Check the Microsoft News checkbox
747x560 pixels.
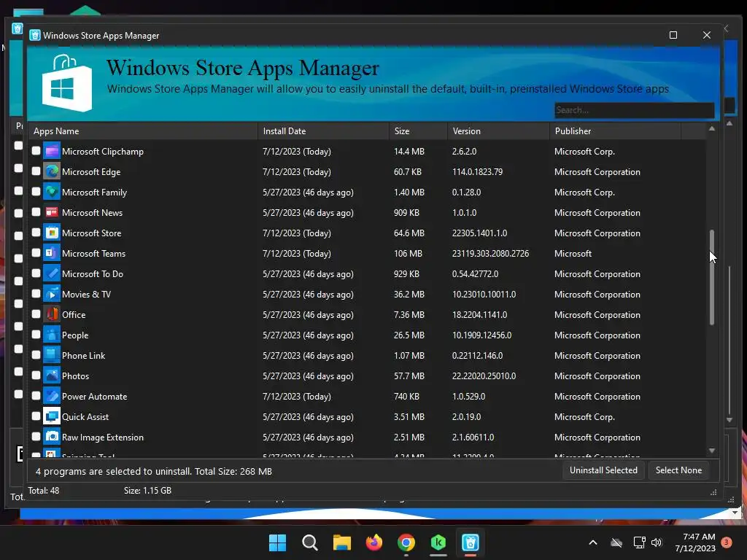[36, 212]
